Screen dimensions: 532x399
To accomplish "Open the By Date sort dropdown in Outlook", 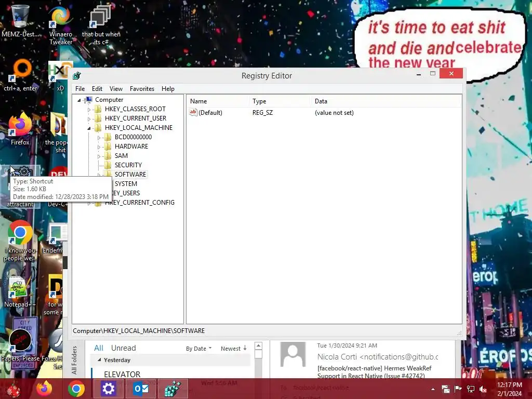I will pos(199,349).
